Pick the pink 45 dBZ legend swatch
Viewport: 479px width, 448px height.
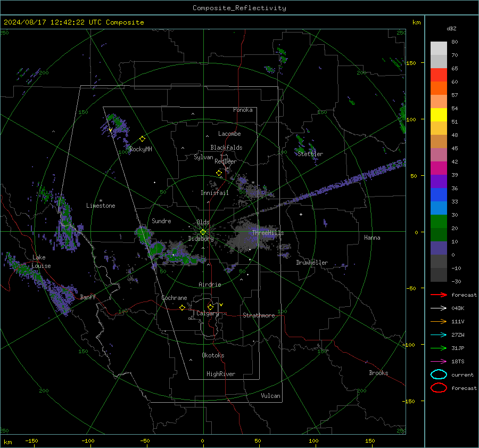439,154
